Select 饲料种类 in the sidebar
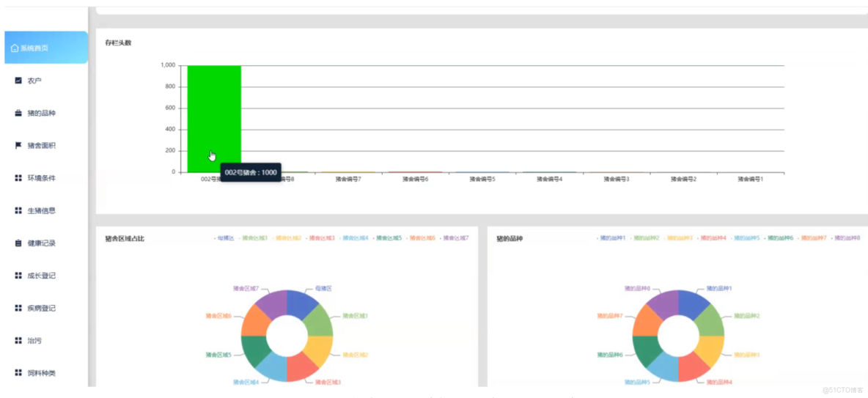The height and width of the screenshot is (398, 868). (x=42, y=373)
